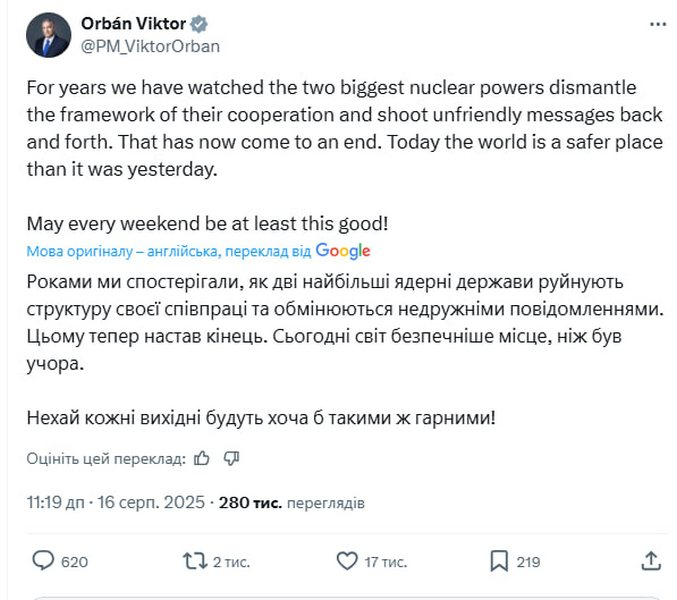Click the 17 тис. likes count
The image size is (677, 600).
(386, 562)
